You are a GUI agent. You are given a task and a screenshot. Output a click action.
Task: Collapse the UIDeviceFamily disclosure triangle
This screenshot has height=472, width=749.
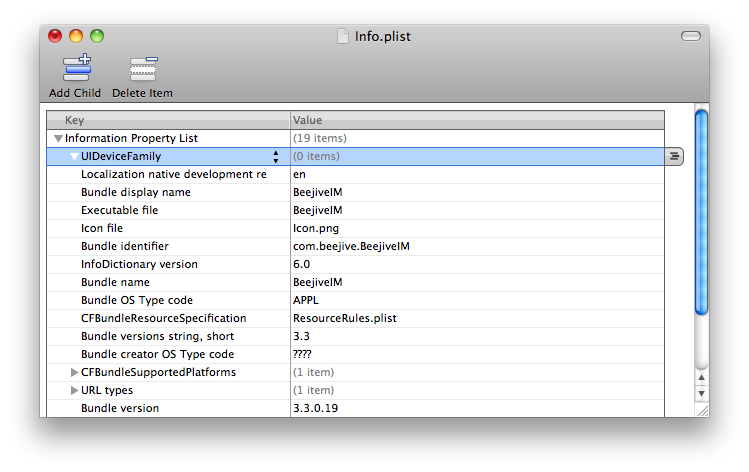[x=74, y=157]
